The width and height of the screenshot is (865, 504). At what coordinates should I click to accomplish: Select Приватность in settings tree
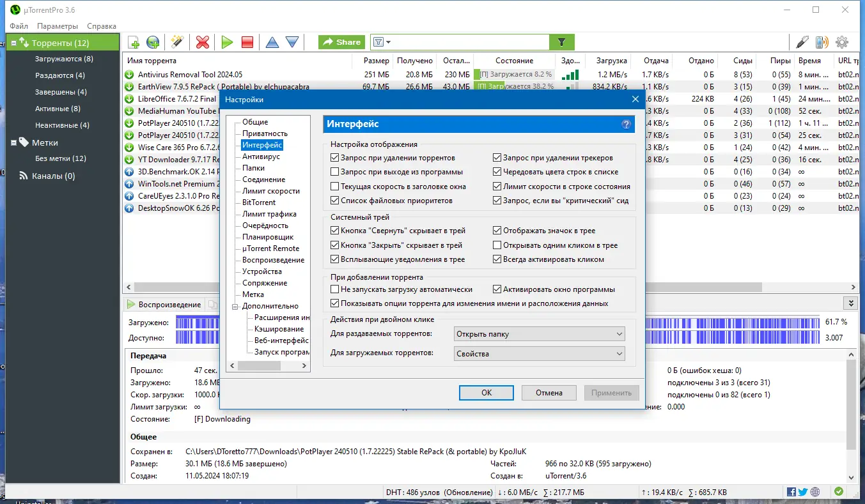[x=265, y=134]
